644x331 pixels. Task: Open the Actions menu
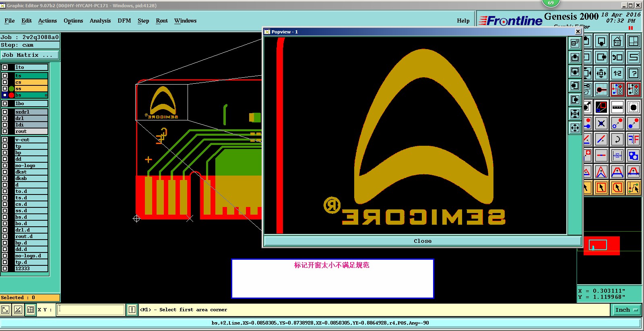pos(47,21)
